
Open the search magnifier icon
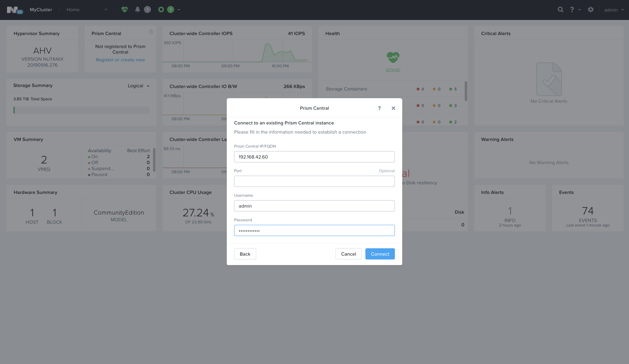pyautogui.click(x=560, y=9)
